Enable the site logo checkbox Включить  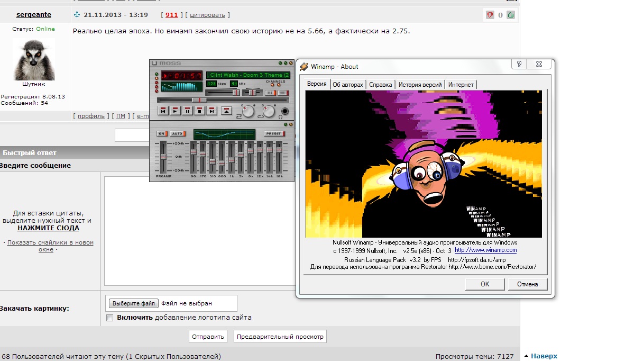109,318
